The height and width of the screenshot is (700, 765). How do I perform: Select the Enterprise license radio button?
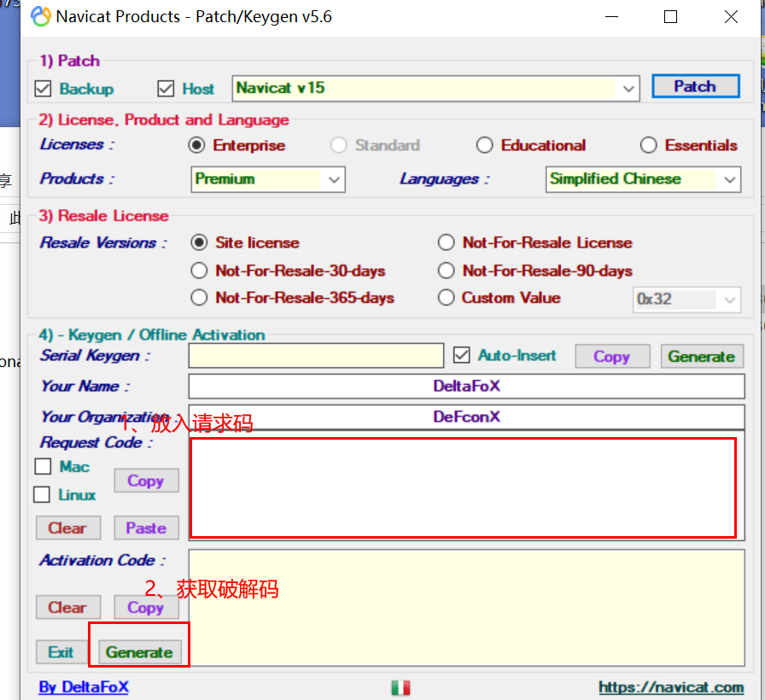(x=196, y=145)
